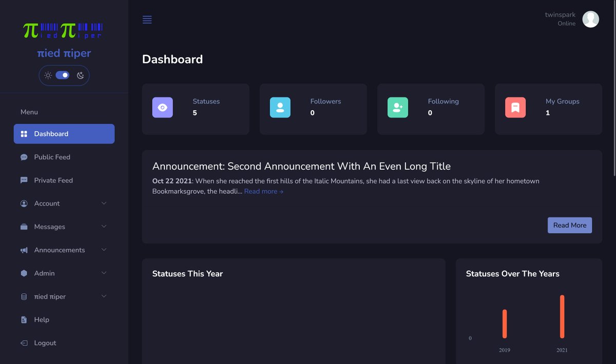Viewport: 616px width, 364px height.
Task: Click the twinspark username text
Action: (x=560, y=15)
